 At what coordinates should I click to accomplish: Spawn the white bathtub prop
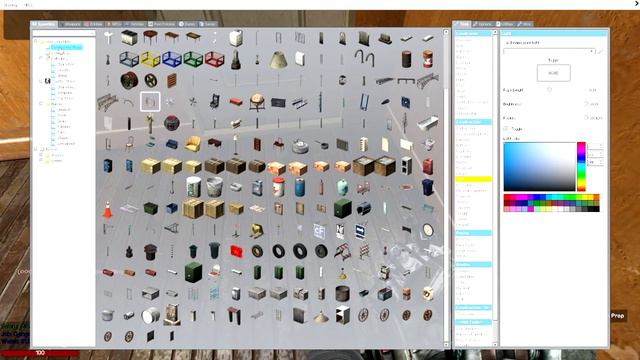click(x=427, y=122)
